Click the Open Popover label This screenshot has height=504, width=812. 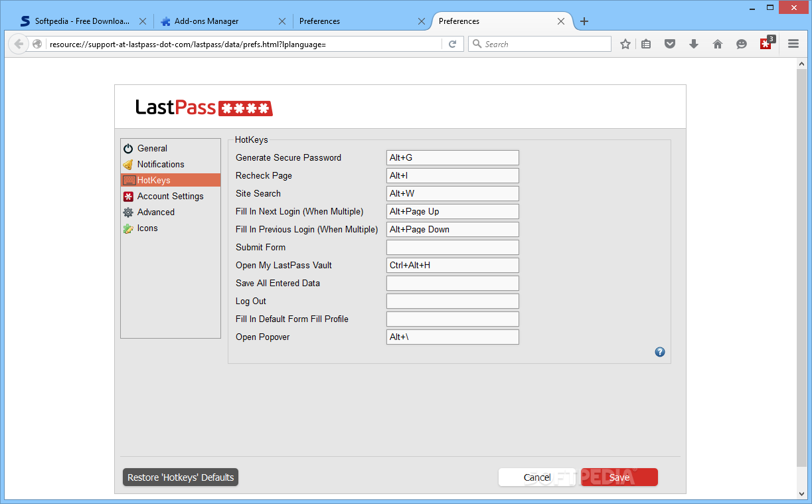(x=263, y=337)
